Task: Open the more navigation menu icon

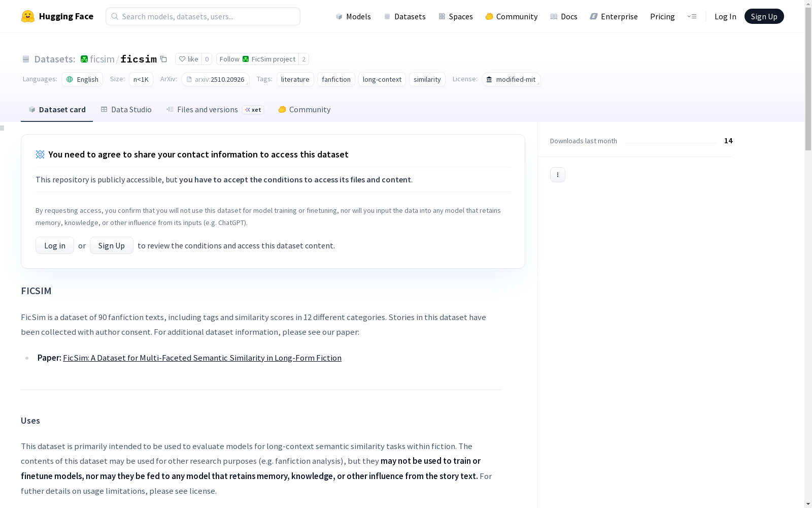Action: [692, 16]
